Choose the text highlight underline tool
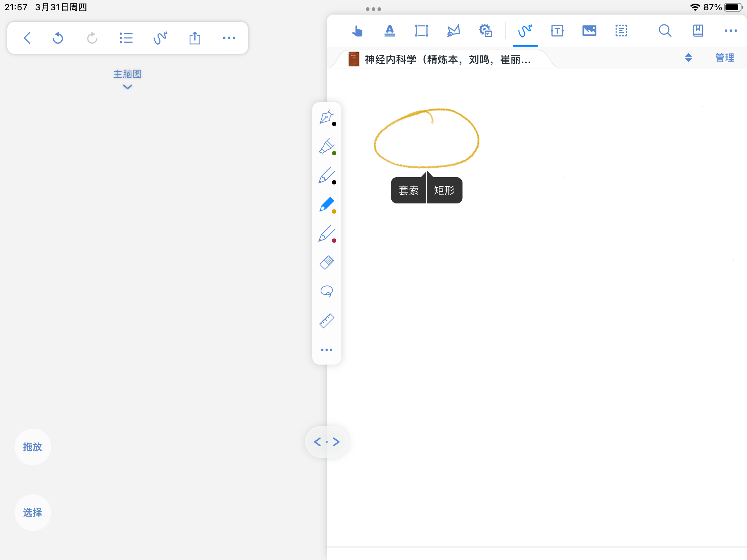 point(390,31)
